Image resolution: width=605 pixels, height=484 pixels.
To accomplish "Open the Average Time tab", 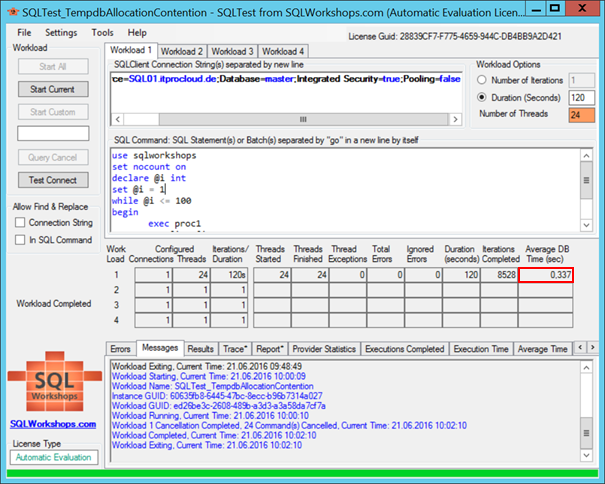I will tap(542, 349).
